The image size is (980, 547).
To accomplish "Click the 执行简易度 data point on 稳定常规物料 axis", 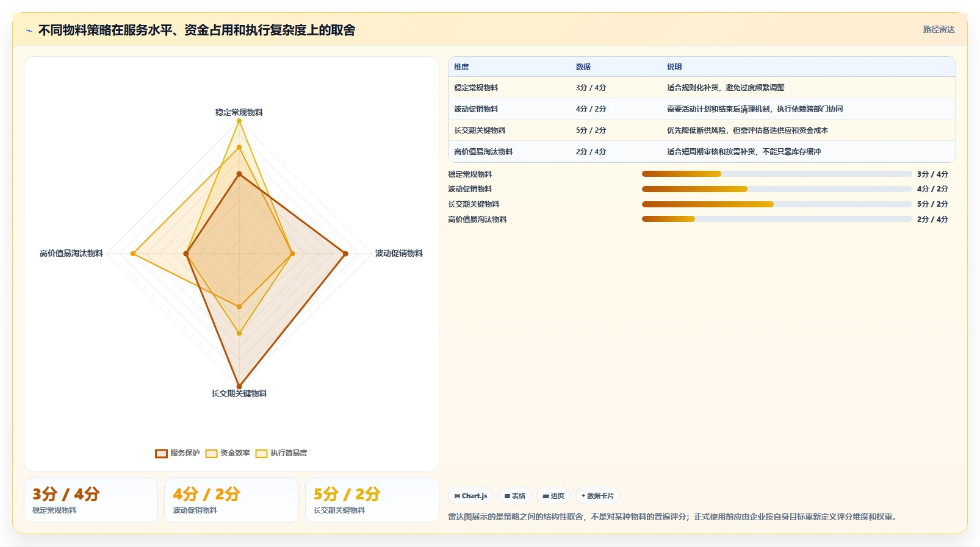I will coord(239,121).
